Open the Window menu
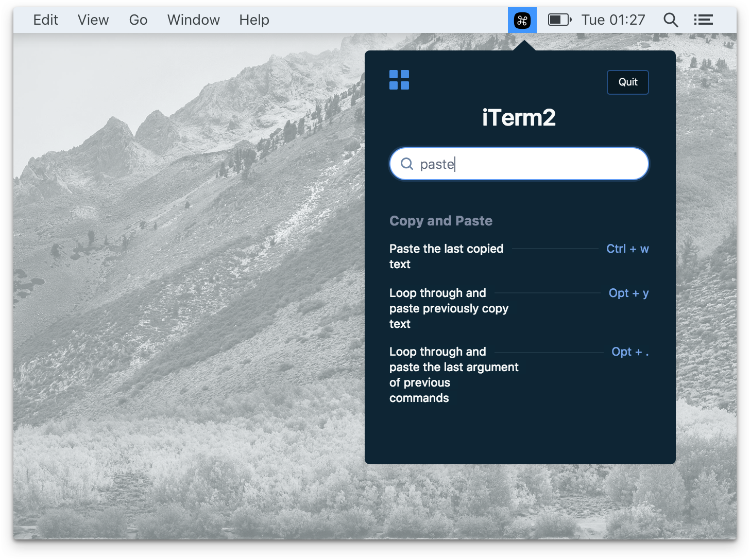 click(x=193, y=20)
